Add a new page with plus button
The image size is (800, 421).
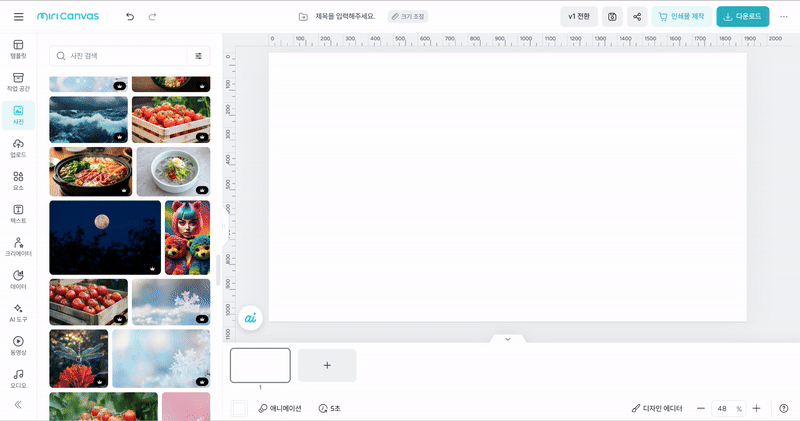tap(327, 365)
